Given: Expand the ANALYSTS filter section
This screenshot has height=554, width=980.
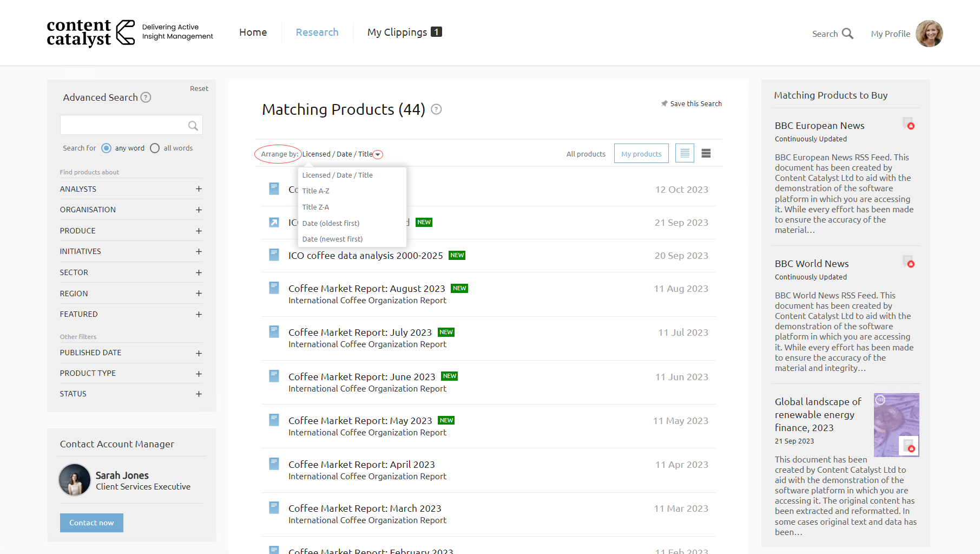Looking at the screenshot, I should point(199,189).
